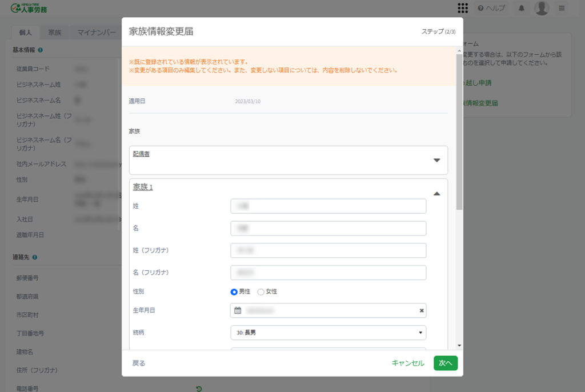Select the 女性 radio button
The width and height of the screenshot is (585, 392).
(261, 292)
